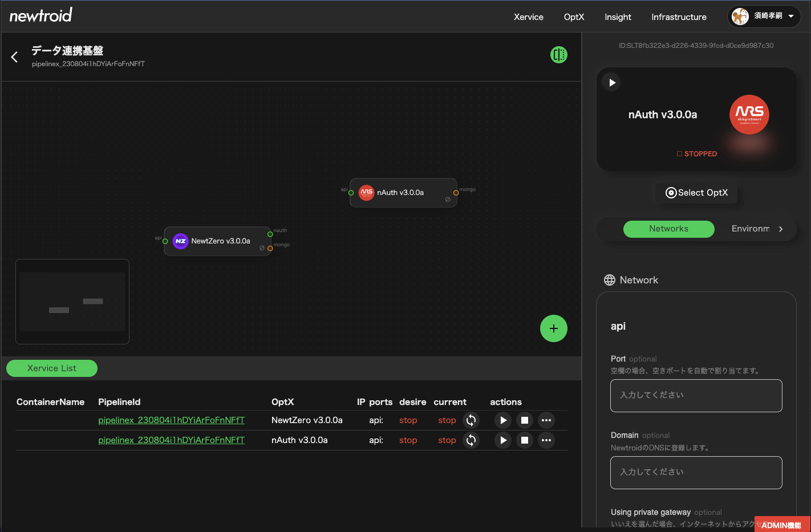
Task: Open the Infrastructure menu
Action: (x=679, y=17)
